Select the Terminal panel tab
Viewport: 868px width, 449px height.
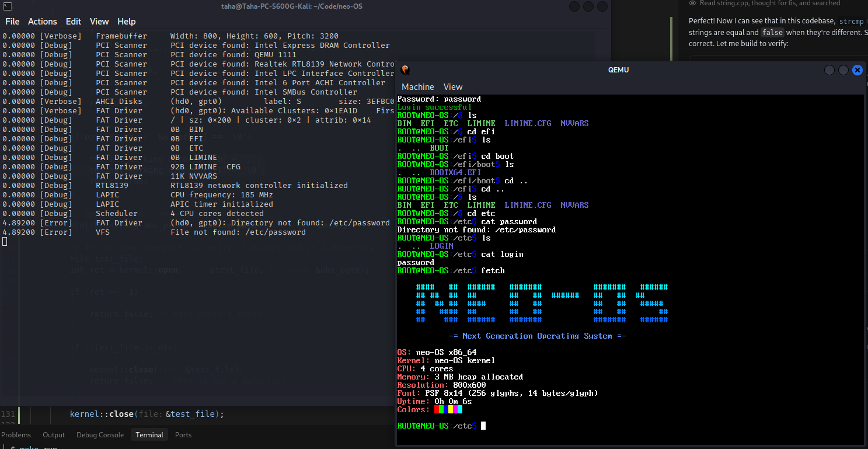click(x=149, y=435)
